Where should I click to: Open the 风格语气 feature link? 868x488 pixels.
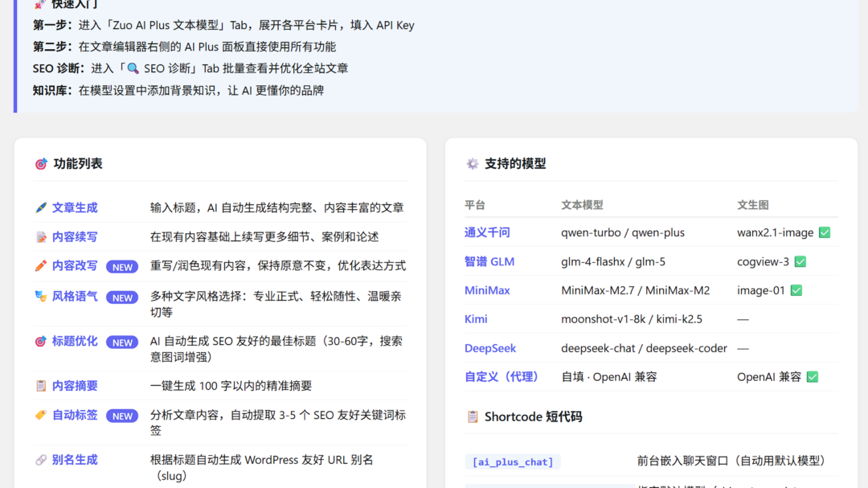(x=75, y=297)
